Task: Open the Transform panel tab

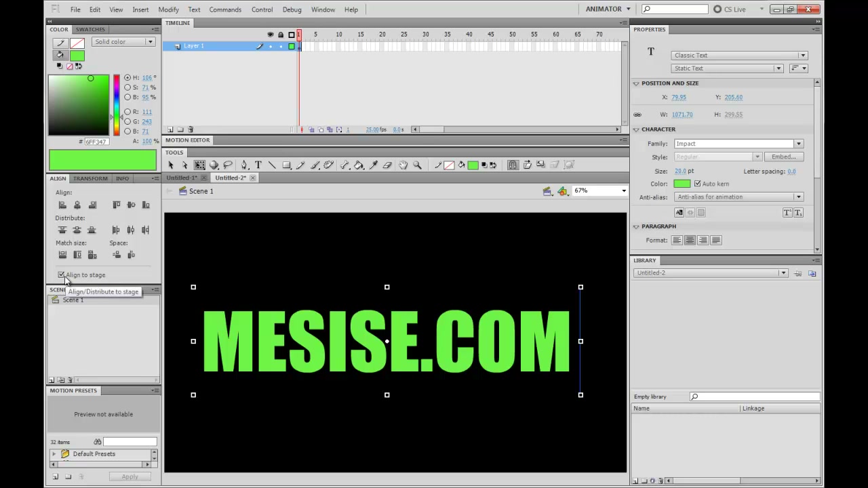Action: tap(90, 179)
